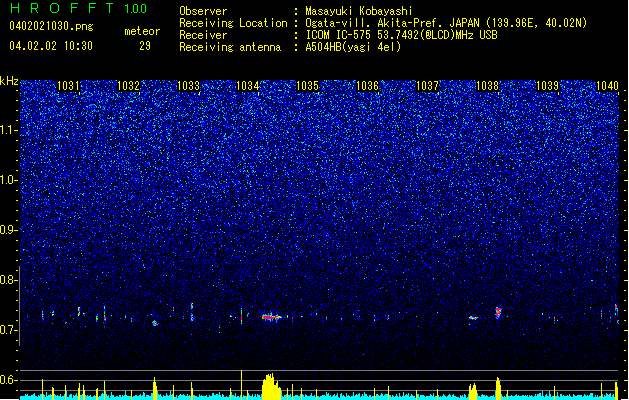629x400 pixels.
Task: Click time marker 1034
Action: pos(248,86)
